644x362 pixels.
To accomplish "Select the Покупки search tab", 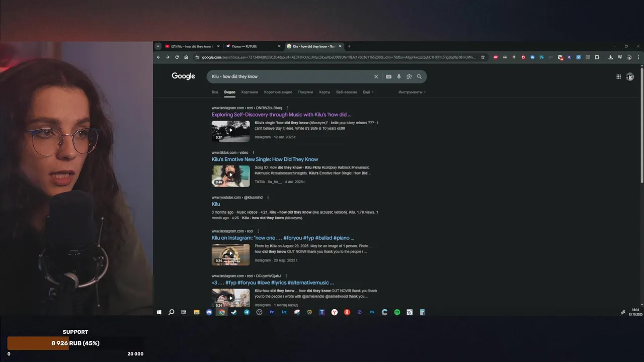I will [305, 92].
